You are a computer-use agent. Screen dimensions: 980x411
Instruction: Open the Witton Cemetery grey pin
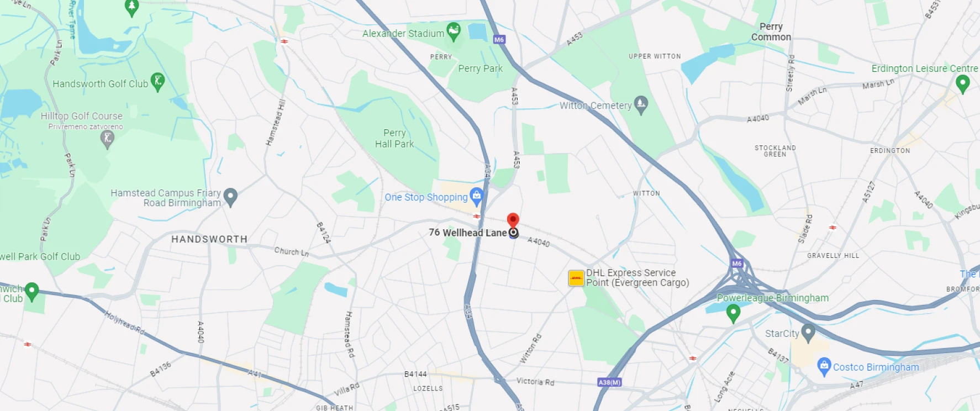pos(641,104)
